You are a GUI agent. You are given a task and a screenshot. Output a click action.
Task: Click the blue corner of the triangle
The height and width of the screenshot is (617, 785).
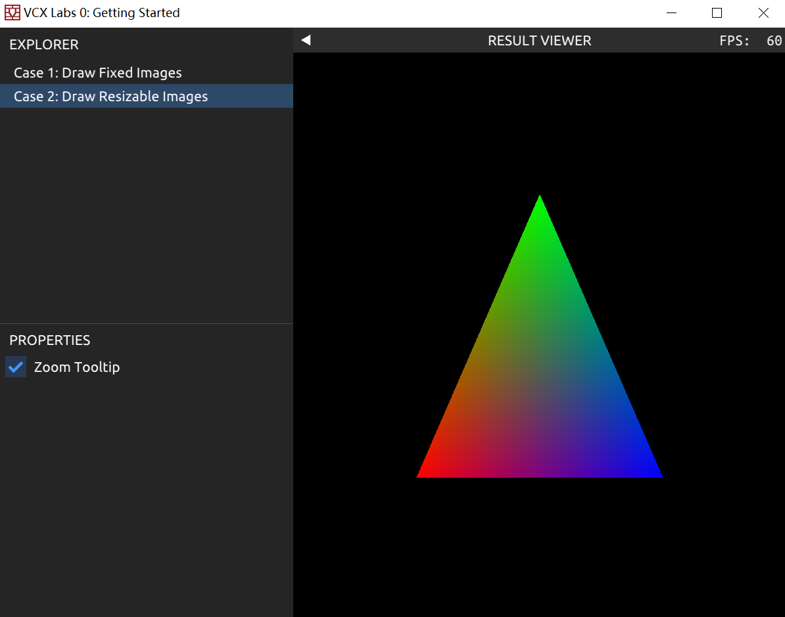click(x=654, y=472)
